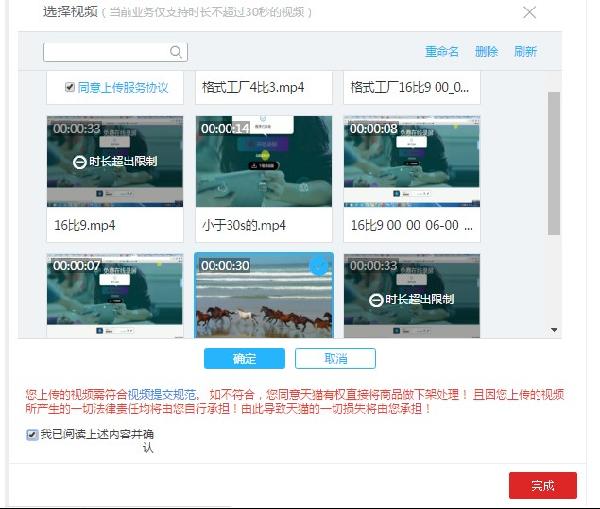Click the 重命名 rename link

[x=442, y=51]
